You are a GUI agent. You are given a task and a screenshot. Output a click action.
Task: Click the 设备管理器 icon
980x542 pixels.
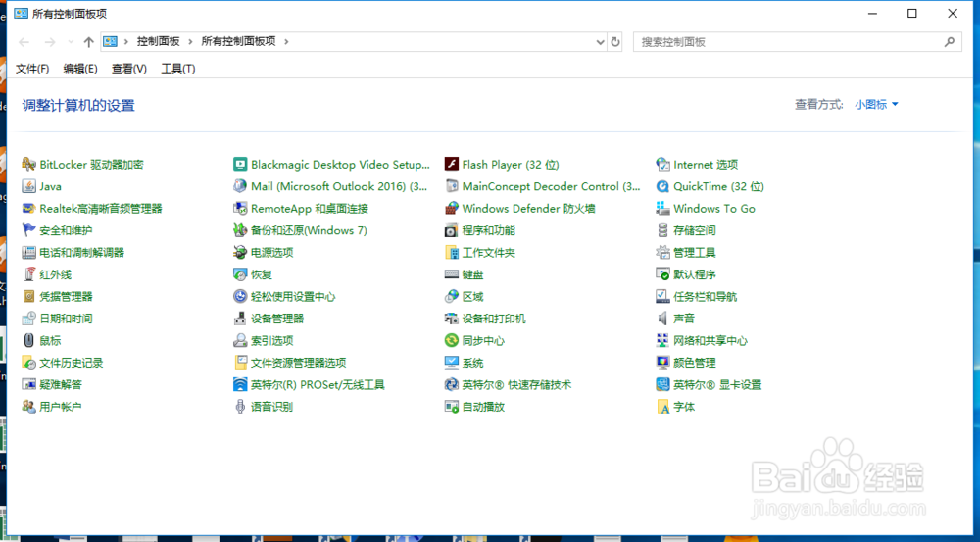240,319
